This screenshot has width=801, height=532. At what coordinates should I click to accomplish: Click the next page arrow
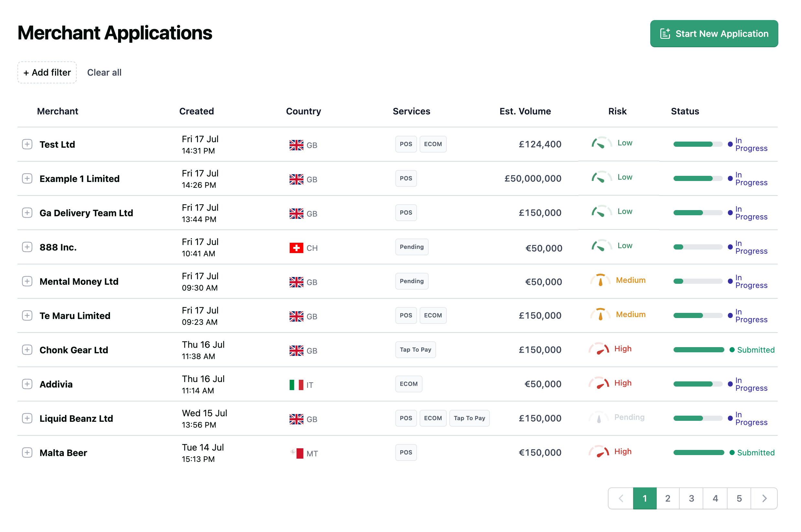coord(764,498)
